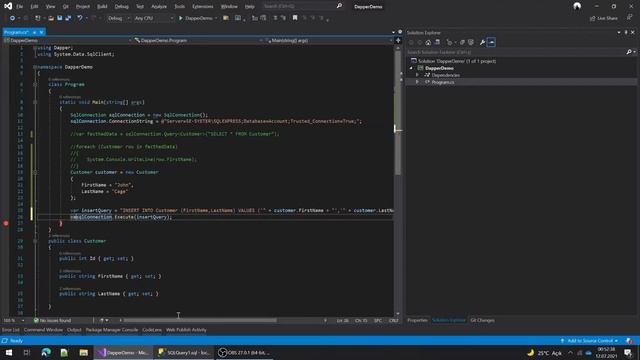The height and width of the screenshot is (360, 640).
Task: Open the Git menu
Action: coord(66,7)
